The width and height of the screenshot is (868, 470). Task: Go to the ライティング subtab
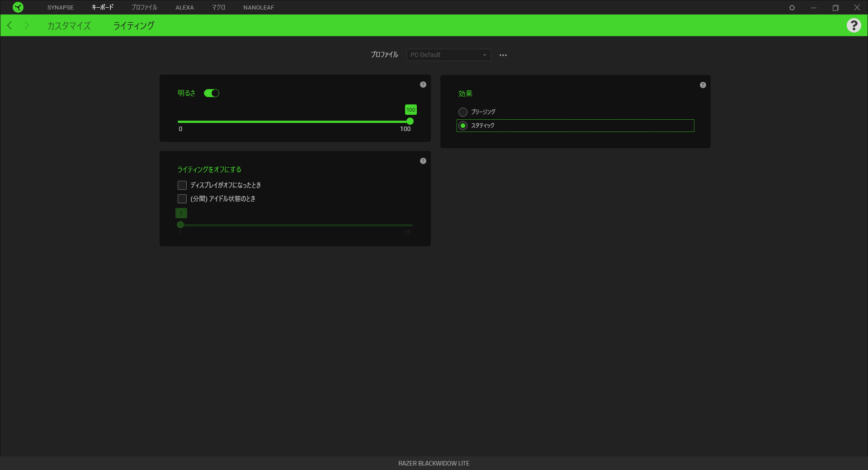pos(134,26)
